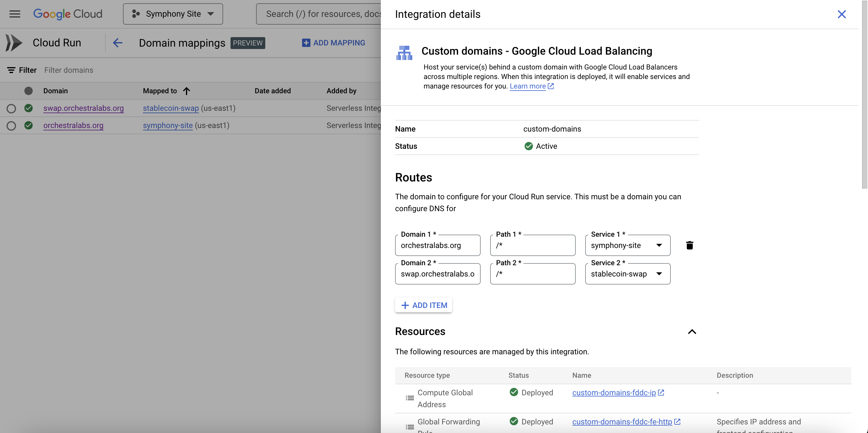
Task: Open Service 1 symphony-site dropdown
Action: tap(627, 245)
